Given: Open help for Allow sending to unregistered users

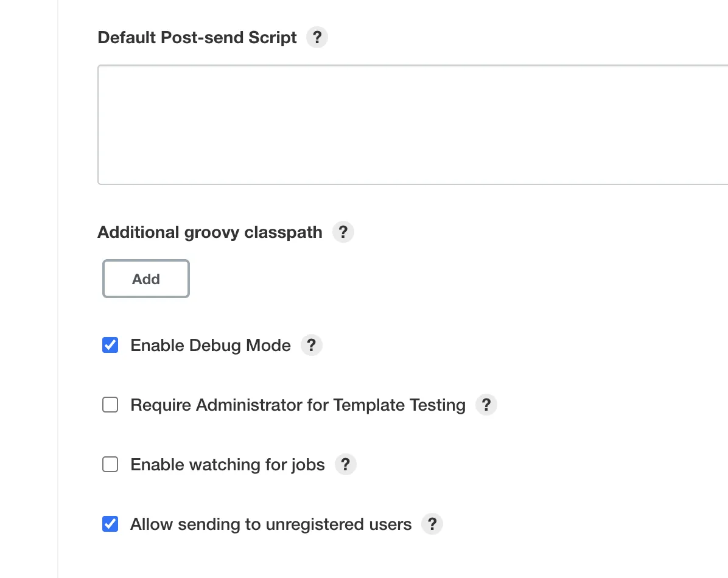Looking at the screenshot, I should [x=432, y=524].
